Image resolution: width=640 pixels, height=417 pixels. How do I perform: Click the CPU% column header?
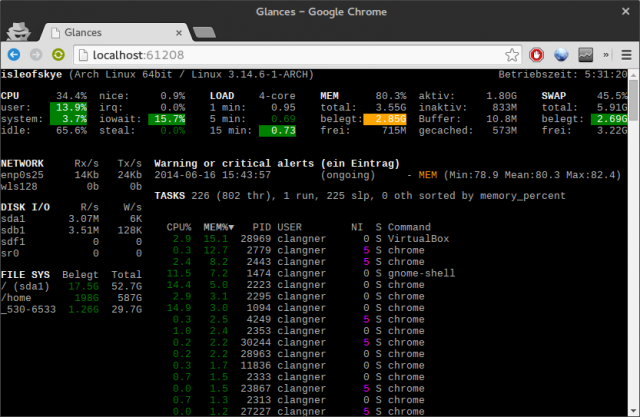tap(179, 227)
